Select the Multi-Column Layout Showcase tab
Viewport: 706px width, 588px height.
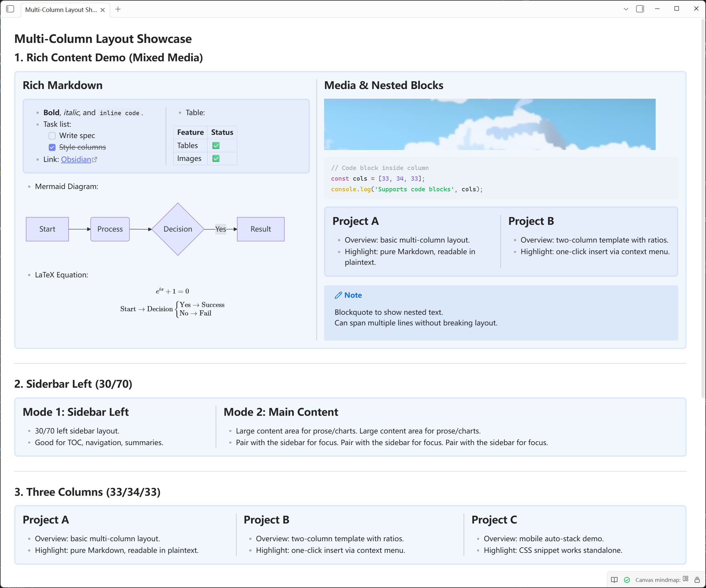(61, 10)
